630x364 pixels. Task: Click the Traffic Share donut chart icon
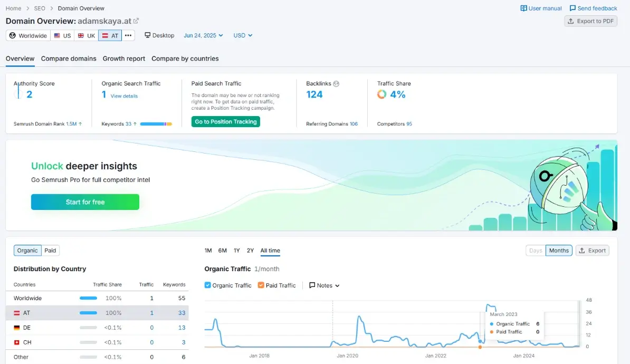[382, 94]
